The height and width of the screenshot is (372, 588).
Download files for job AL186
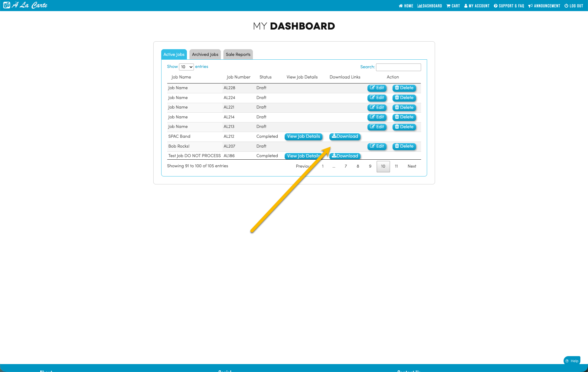coord(345,156)
